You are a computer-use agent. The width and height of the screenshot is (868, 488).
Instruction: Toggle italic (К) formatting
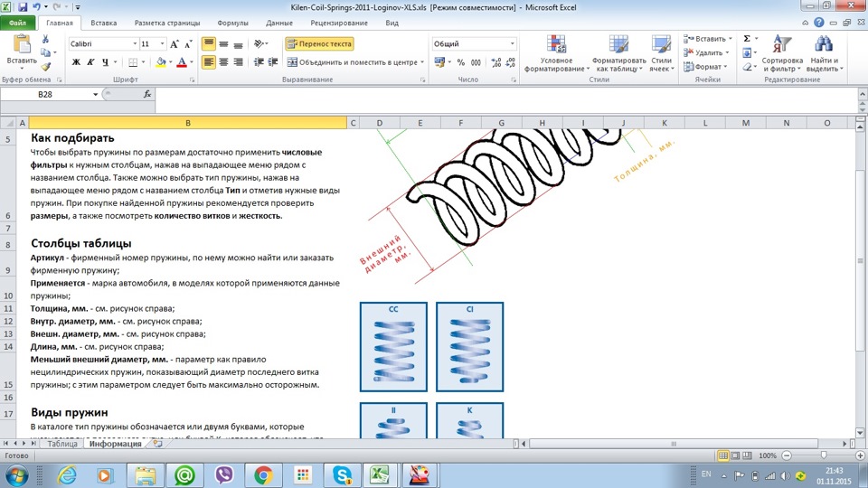click(90, 62)
